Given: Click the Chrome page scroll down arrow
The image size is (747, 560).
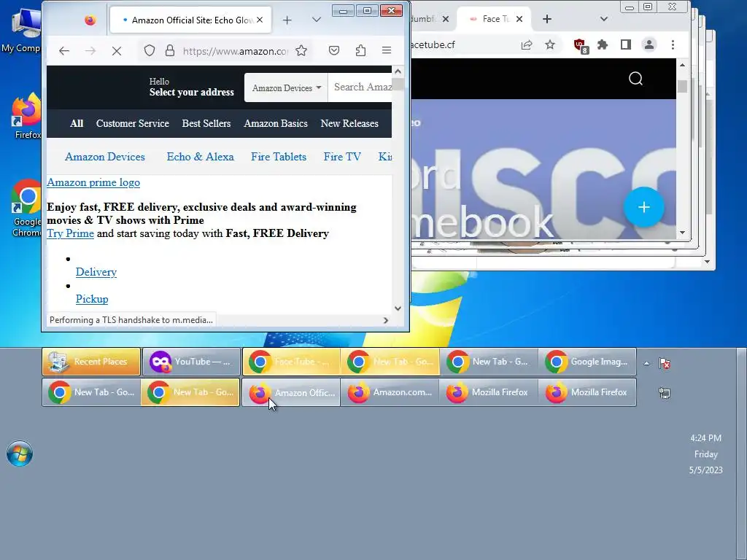Looking at the screenshot, I should 682,233.
